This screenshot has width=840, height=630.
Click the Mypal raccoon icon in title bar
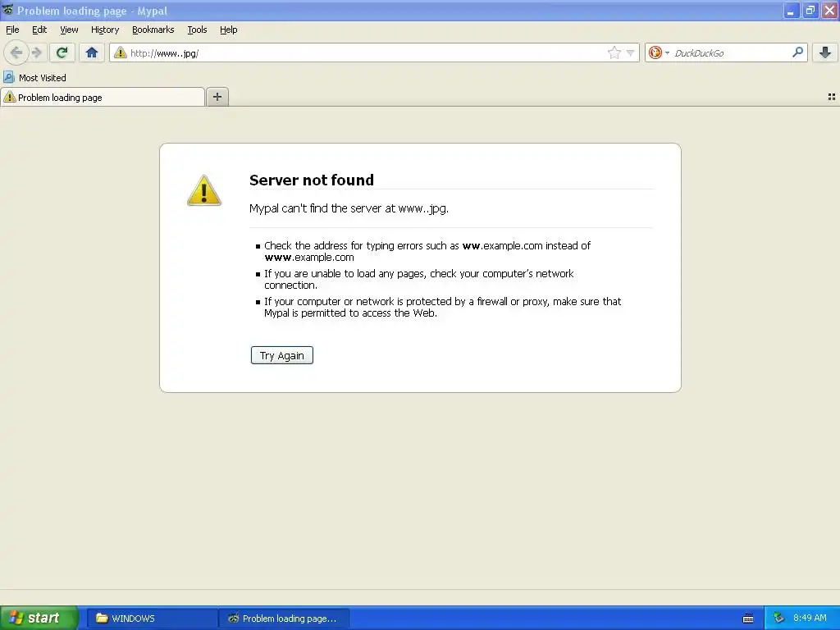(7, 10)
